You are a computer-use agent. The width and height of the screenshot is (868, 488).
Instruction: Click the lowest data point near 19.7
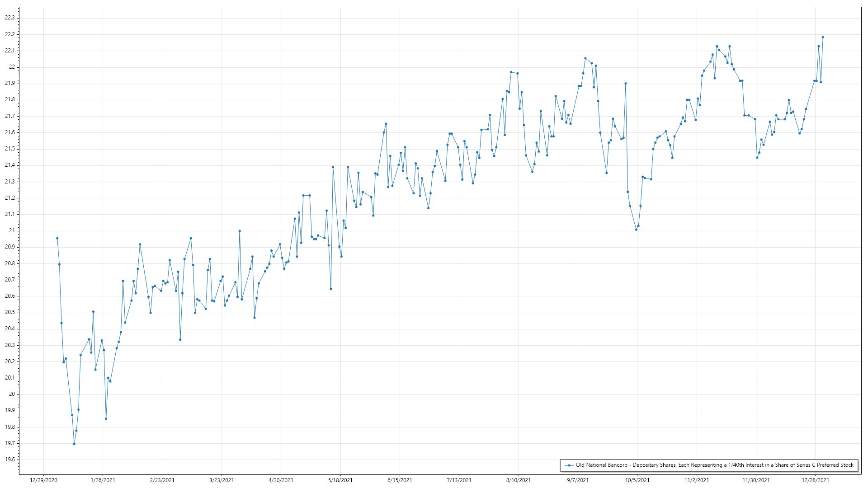pos(74,444)
